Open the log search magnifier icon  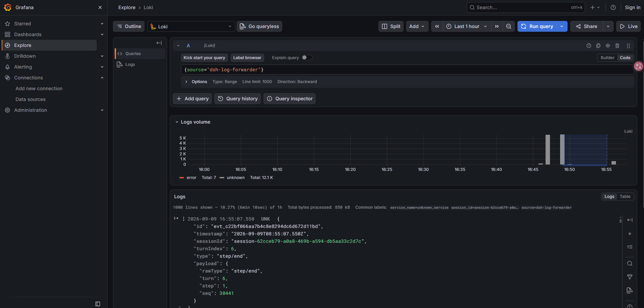630,263
